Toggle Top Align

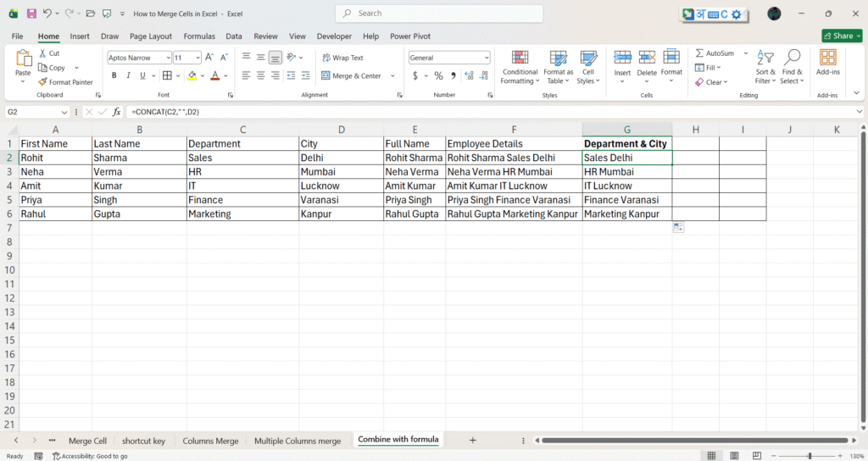(247, 57)
